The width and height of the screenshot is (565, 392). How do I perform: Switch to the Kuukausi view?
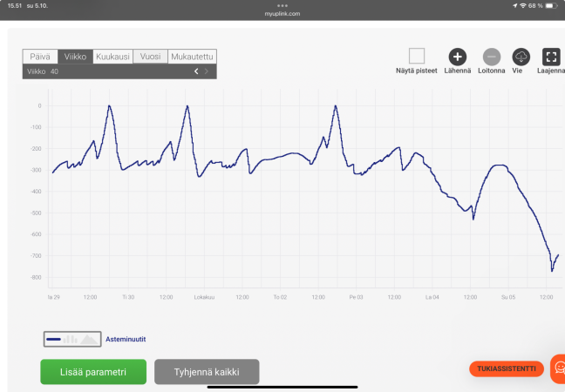112,57
